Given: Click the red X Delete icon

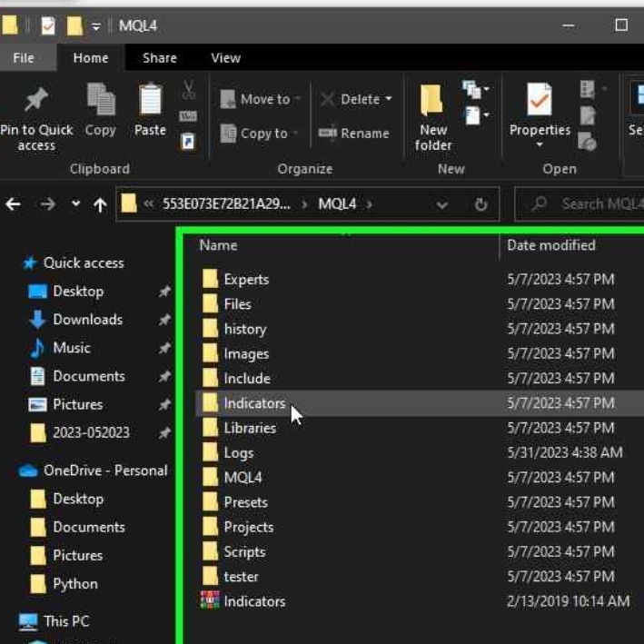Looking at the screenshot, I should tap(328, 99).
